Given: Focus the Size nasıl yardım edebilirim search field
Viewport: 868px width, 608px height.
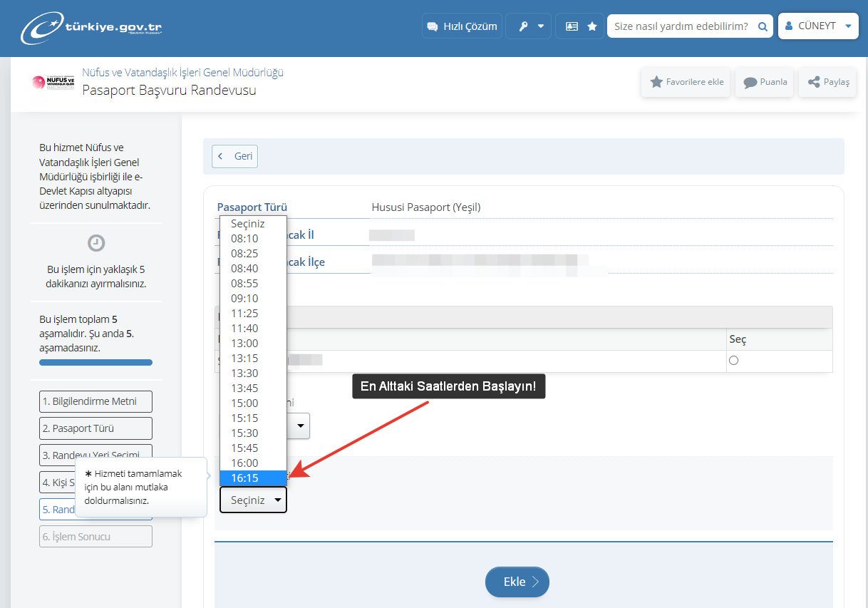Looking at the screenshot, I should pyautogui.click(x=681, y=26).
